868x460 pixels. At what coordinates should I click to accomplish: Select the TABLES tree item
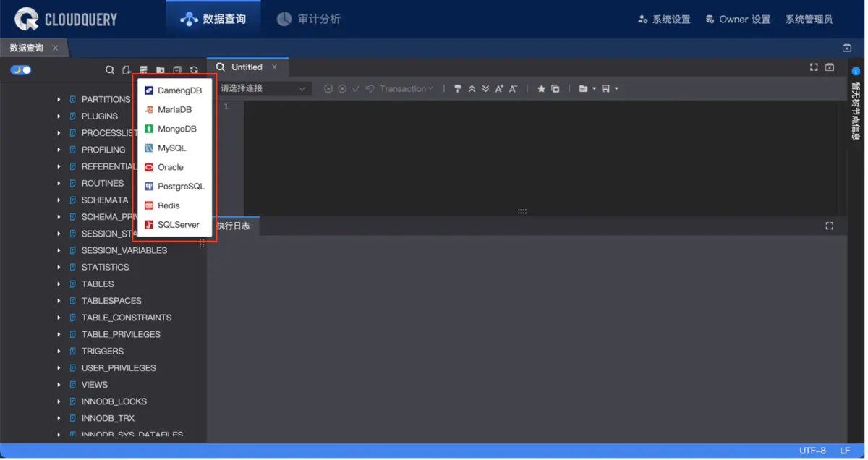[98, 284]
